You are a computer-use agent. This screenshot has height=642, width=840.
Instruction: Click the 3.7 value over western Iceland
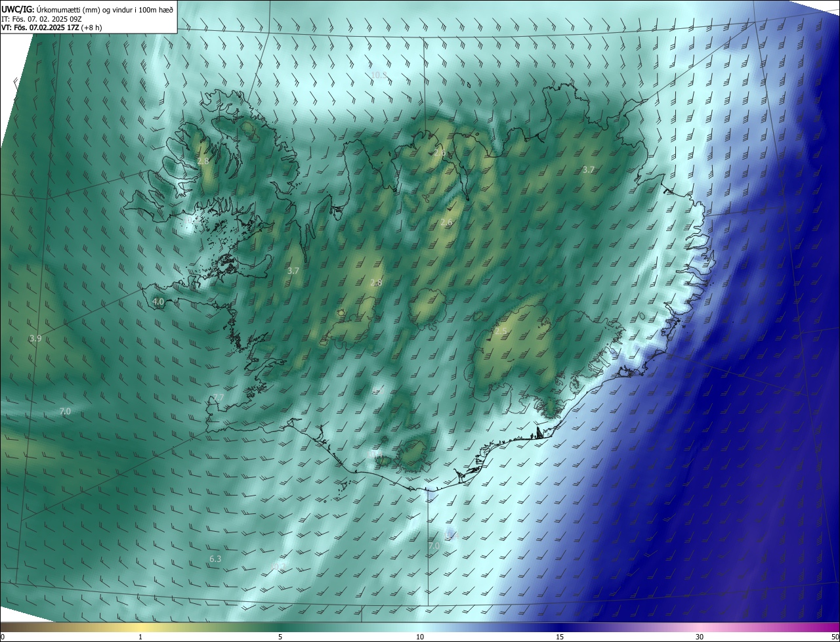(x=293, y=270)
